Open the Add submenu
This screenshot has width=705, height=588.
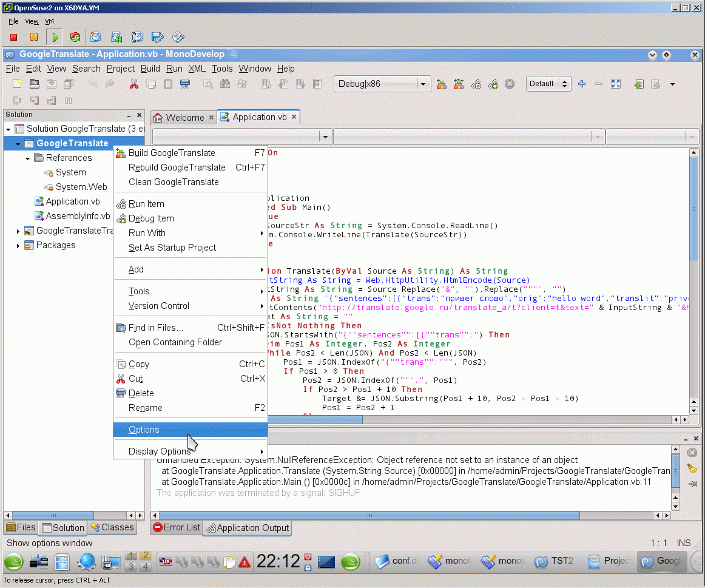click(191, 269)
